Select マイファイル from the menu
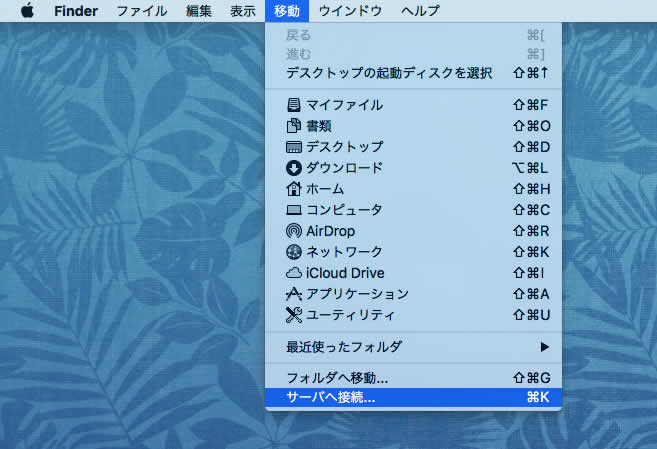Viewport: 657px width, 449px height. click(414, 105)
